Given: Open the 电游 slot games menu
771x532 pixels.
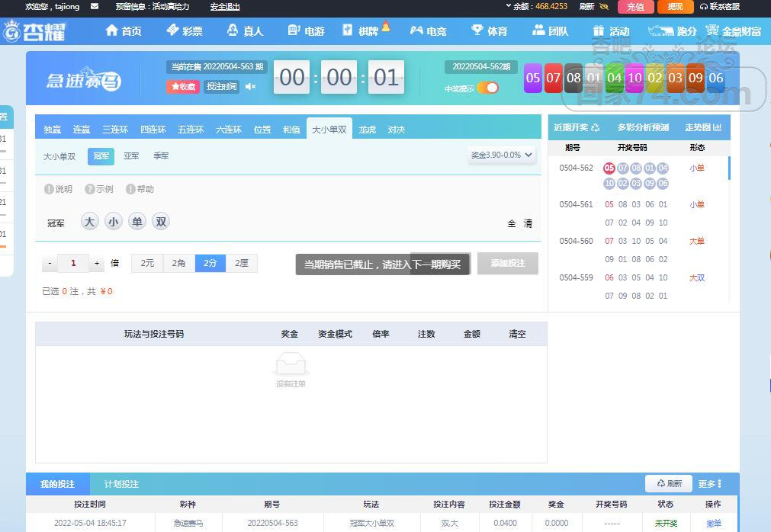Looking at the screenshot, I should (x=306, y=31).
